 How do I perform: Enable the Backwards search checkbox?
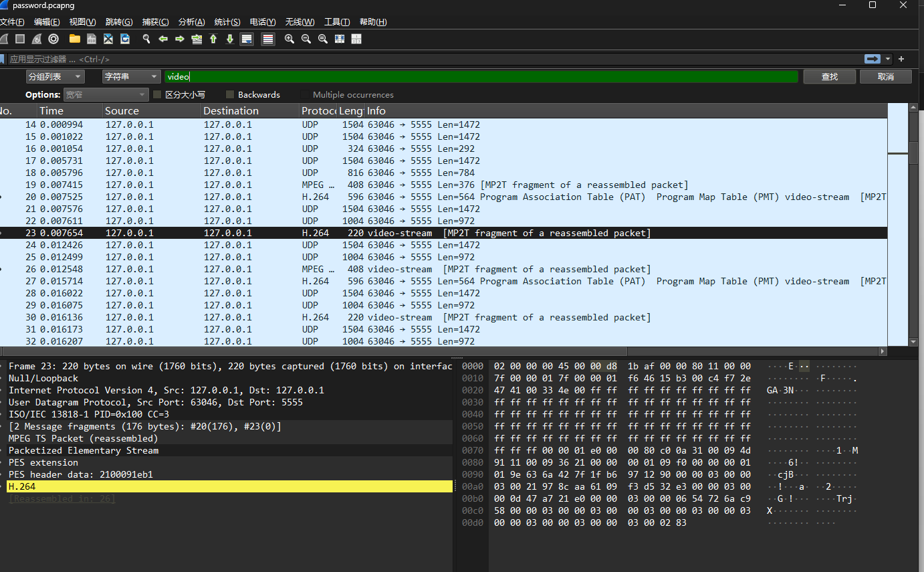point(231,94)
